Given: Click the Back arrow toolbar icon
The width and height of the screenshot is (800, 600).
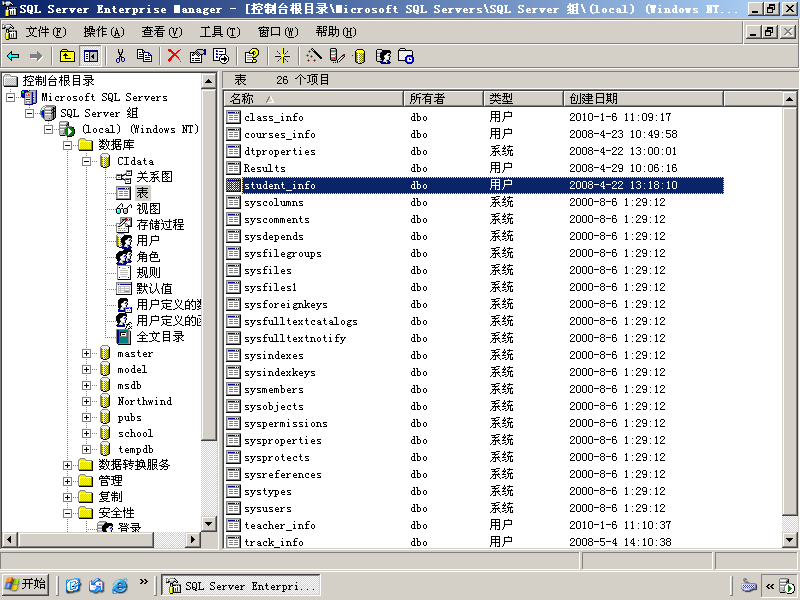Looking at the screenshot, I should coord(13,56).
